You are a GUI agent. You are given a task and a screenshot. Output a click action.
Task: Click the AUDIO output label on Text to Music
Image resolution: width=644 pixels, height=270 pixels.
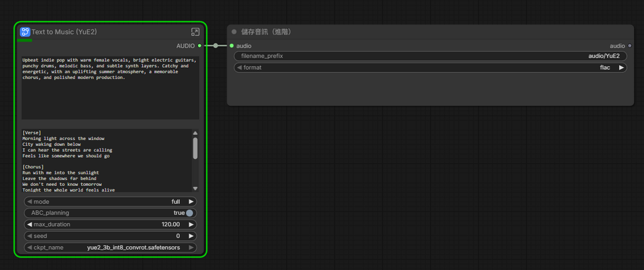(x=186, y=46)
